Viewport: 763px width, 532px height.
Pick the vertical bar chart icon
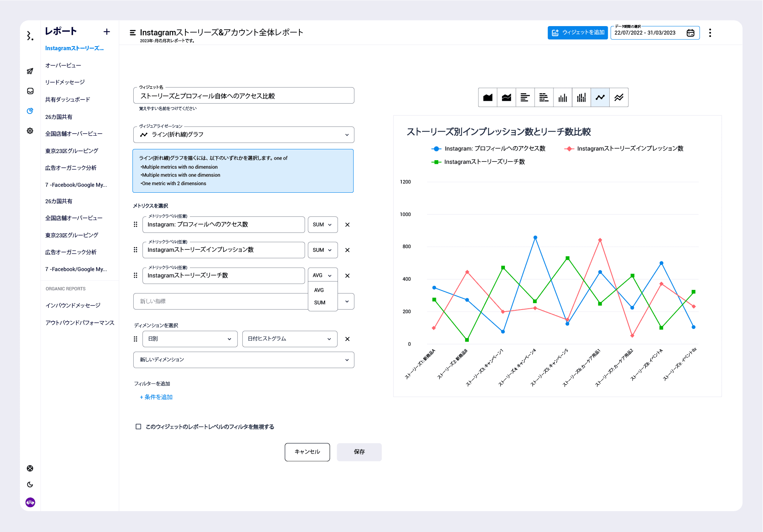[562, 98]
